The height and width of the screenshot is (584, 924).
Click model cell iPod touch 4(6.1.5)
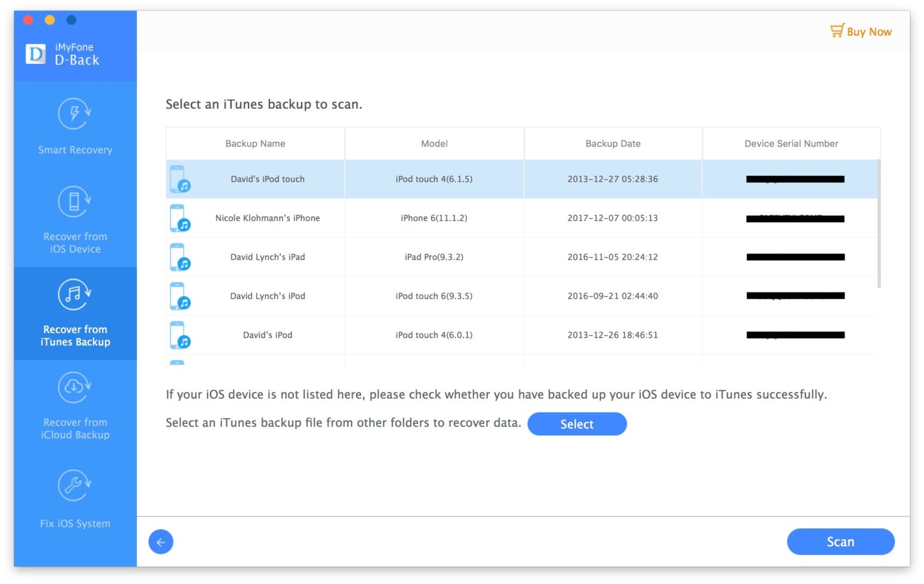coord(434,179)
